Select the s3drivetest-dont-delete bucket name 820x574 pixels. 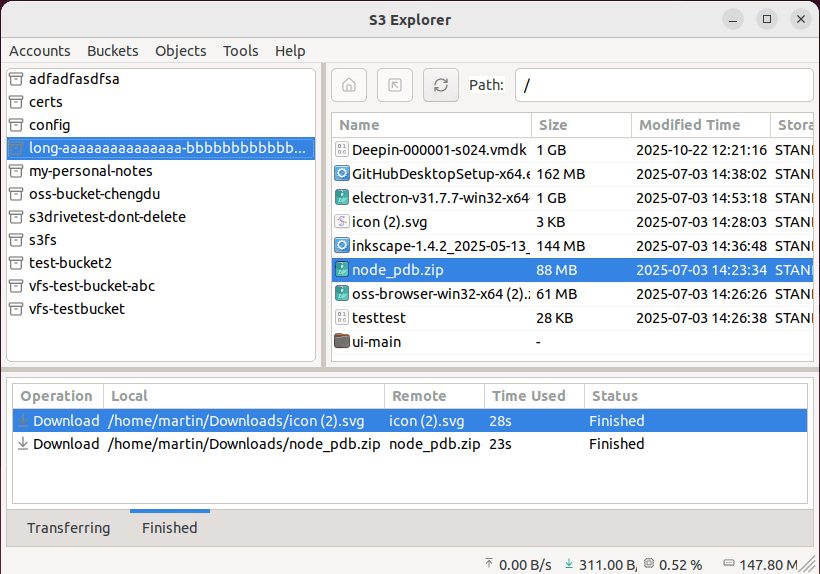coord(107,217)
